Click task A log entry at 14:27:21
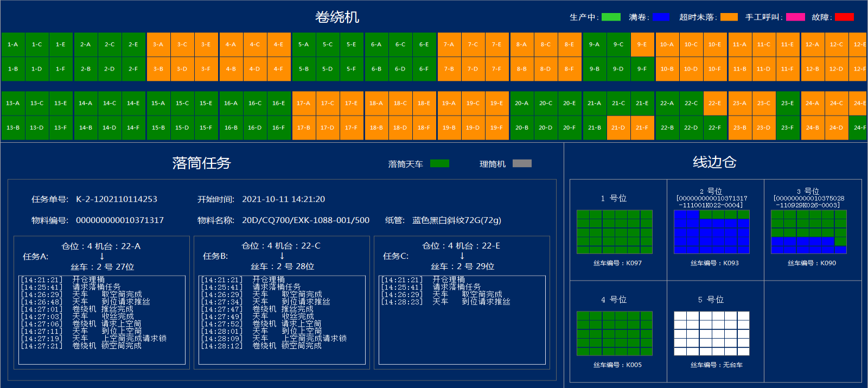Viewport: 868px width, 388px height. tap(81, 346)
